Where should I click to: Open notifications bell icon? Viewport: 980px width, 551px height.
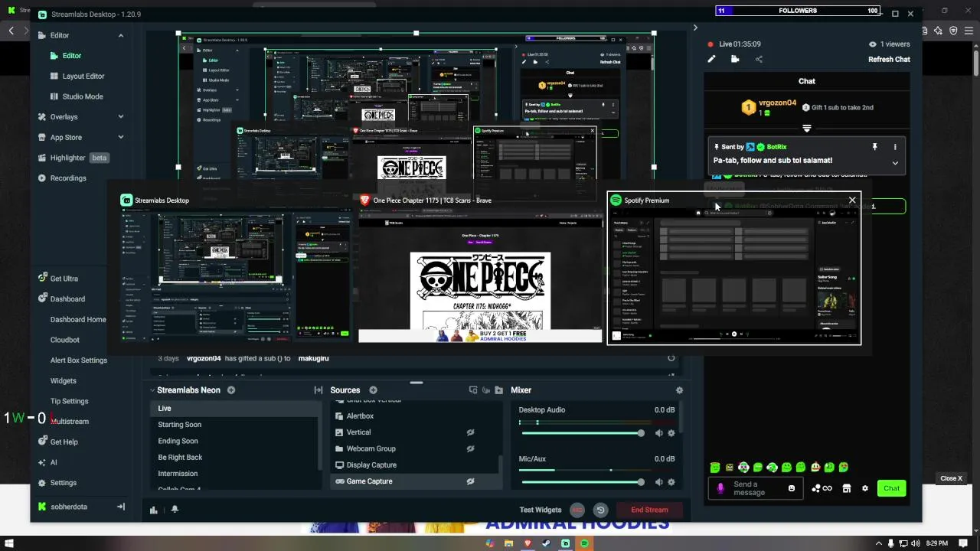[175, 510]
